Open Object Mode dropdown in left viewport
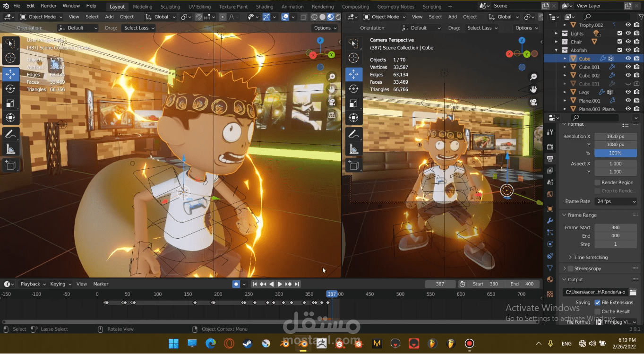 coord(42,17)
